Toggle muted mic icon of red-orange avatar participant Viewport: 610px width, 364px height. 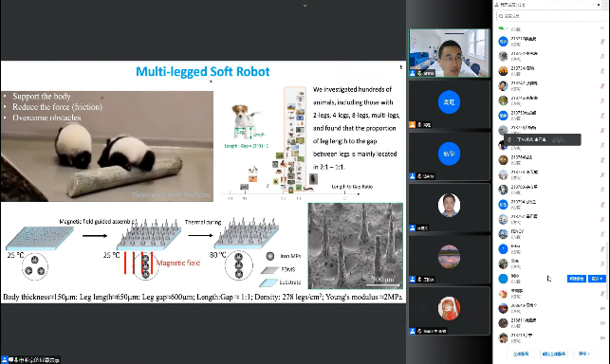pyautogui.click(x=602, y=71)
